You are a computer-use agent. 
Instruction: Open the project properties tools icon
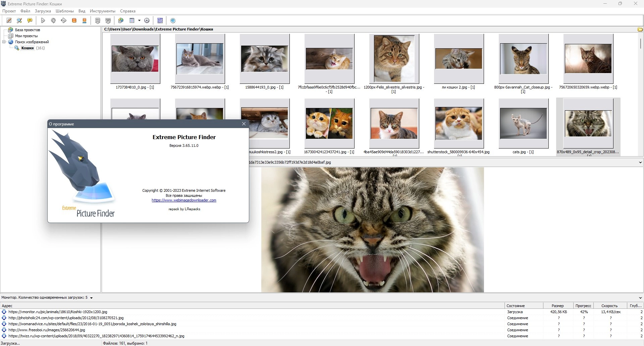pyautogui.click(x=19, y=20)
